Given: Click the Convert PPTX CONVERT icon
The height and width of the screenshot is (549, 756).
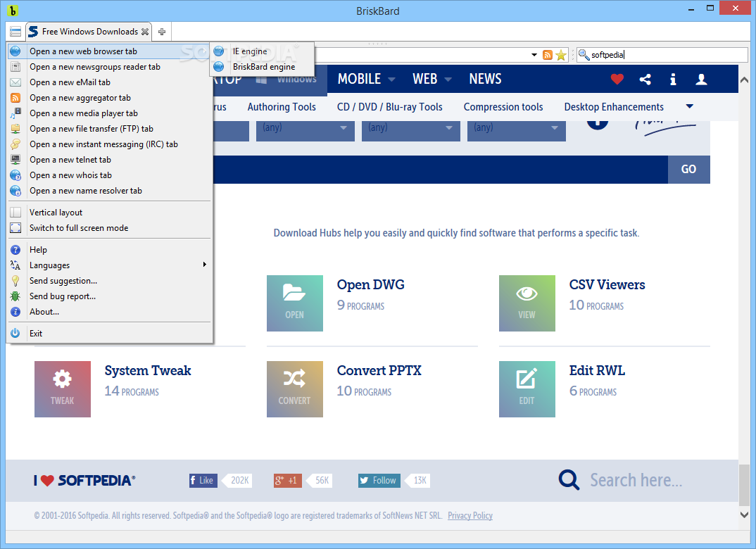Looking at the screenshot, I should point(295,389).
